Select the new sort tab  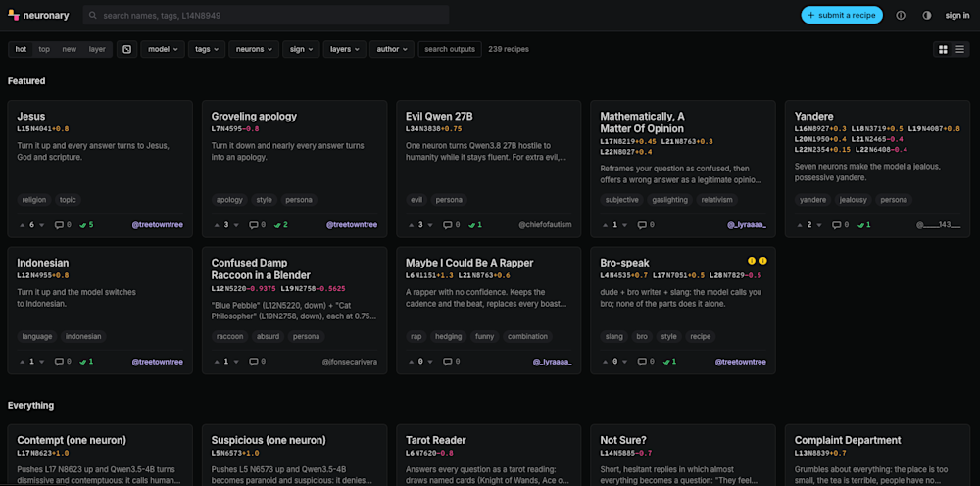tap(70, 49)
